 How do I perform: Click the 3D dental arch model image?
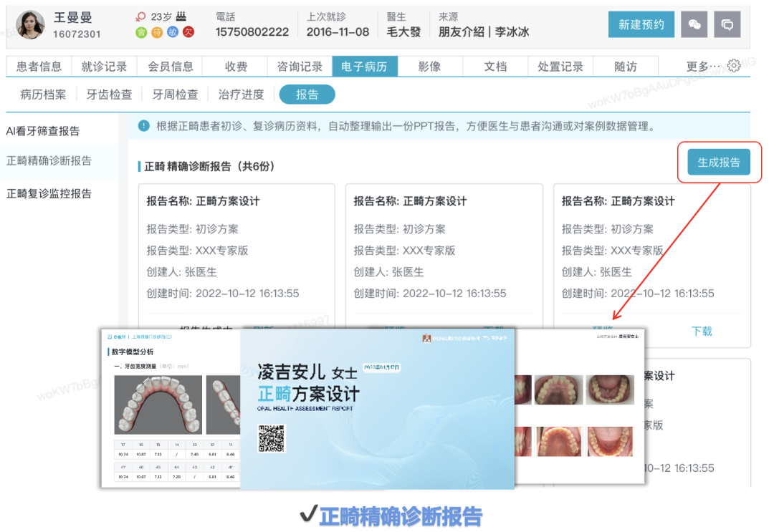click(x=158, y=405)
